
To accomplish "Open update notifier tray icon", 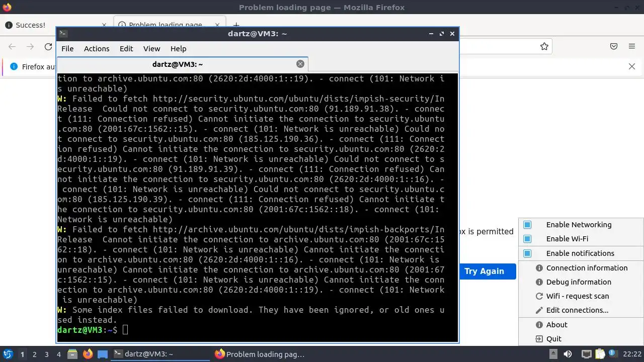I will (613, 354).
